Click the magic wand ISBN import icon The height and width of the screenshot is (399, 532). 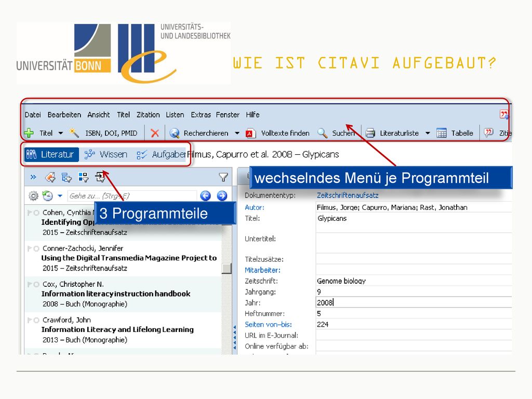tap(74, 132)
